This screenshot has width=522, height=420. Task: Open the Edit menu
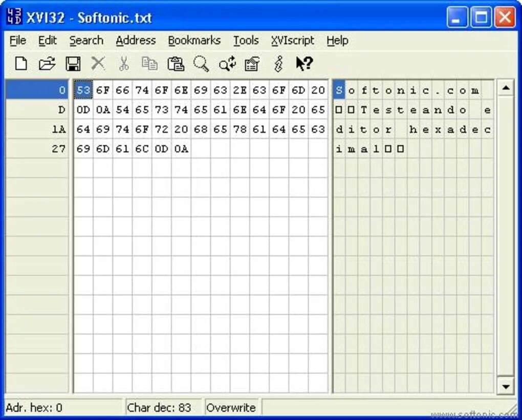coord(47,40)
